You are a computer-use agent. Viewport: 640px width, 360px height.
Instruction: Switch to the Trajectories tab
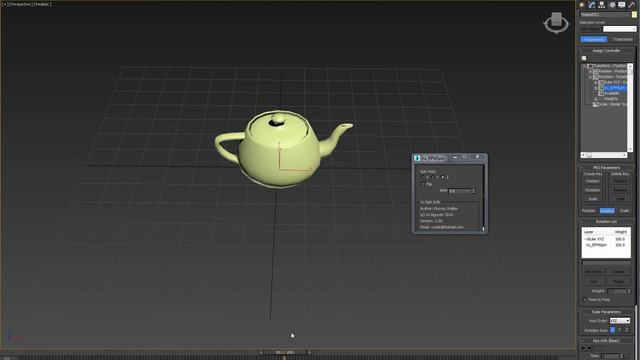tap(622, 40)
